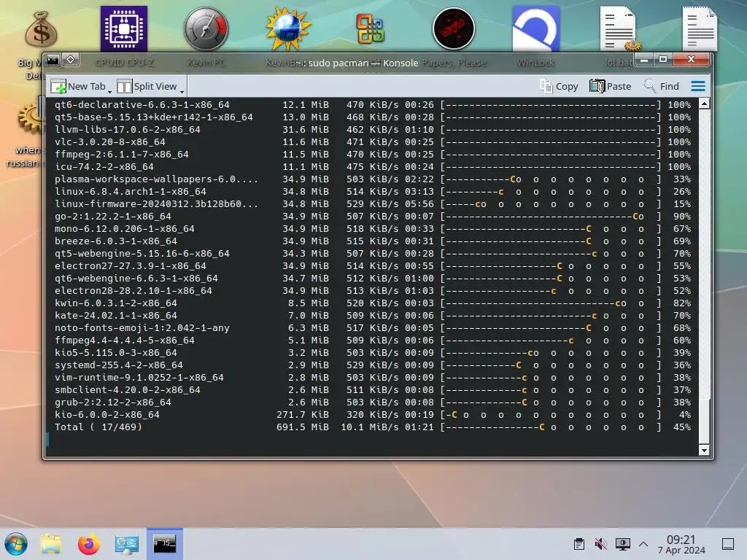Screen dimensions: 747x560
Task: Open Find in the Konsole toolbar
Action: (x=661, y=86)
